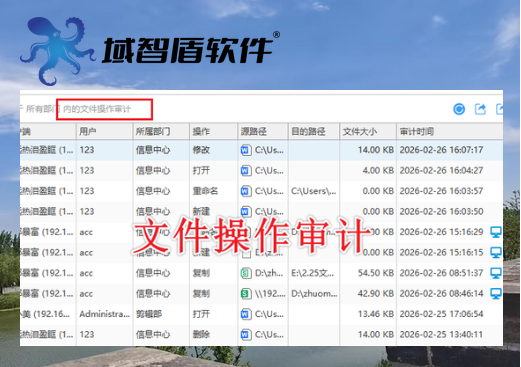
Task: Select the audit time 2026-02-26 16:03:50
Action: (441, 211)
